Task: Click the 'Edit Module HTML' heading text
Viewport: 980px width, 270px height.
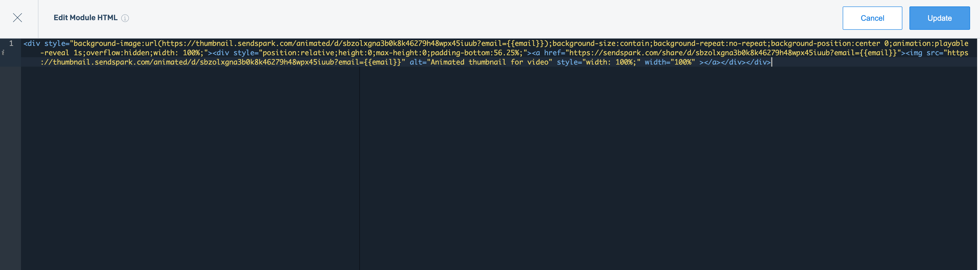Action: point(85,18)
